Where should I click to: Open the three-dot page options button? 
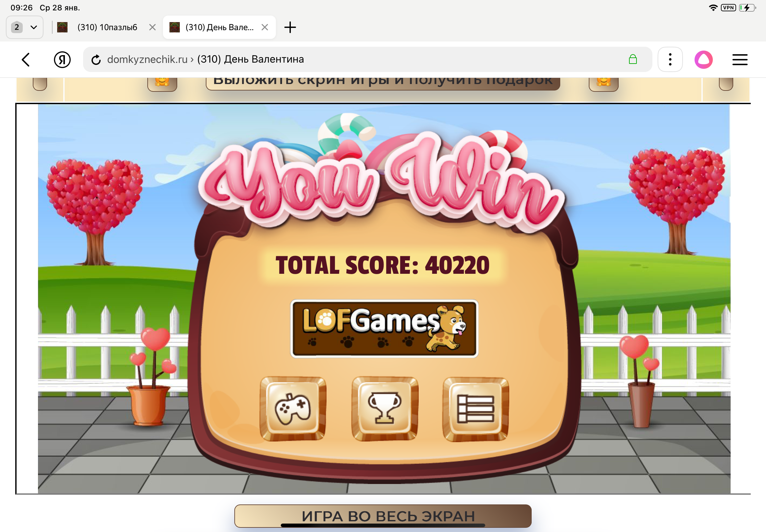point(670,60)
